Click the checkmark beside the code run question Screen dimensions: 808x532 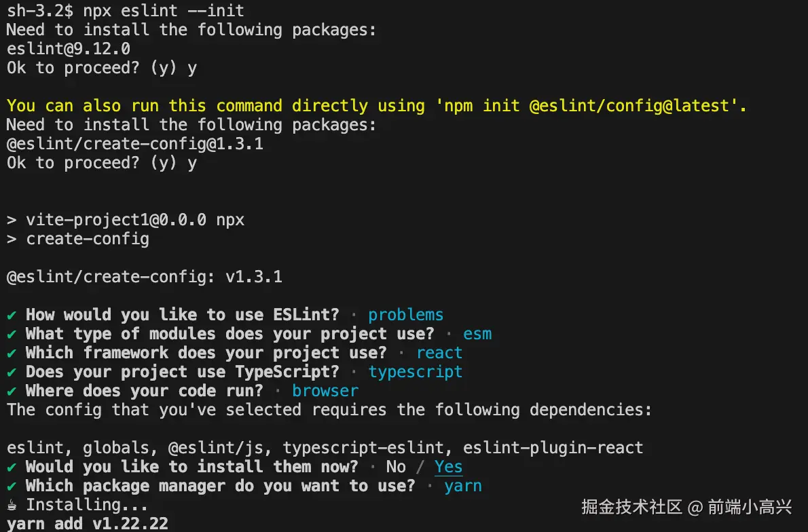click(x=12, y=391)
